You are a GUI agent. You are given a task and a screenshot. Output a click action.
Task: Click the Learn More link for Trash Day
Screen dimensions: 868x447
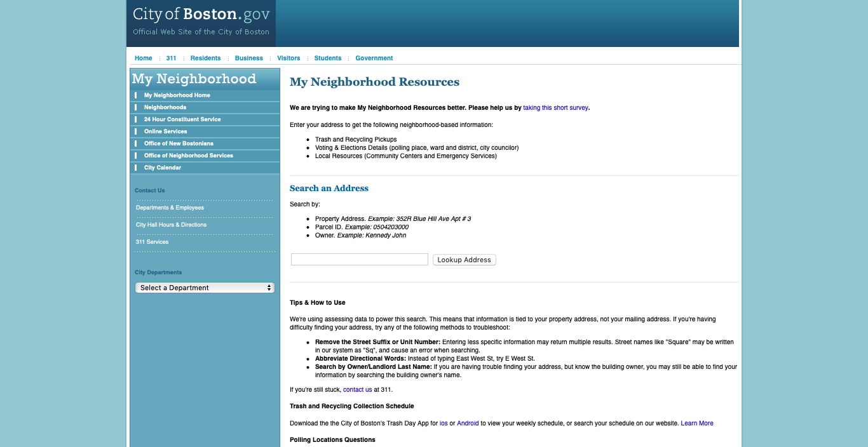[697, 423]
